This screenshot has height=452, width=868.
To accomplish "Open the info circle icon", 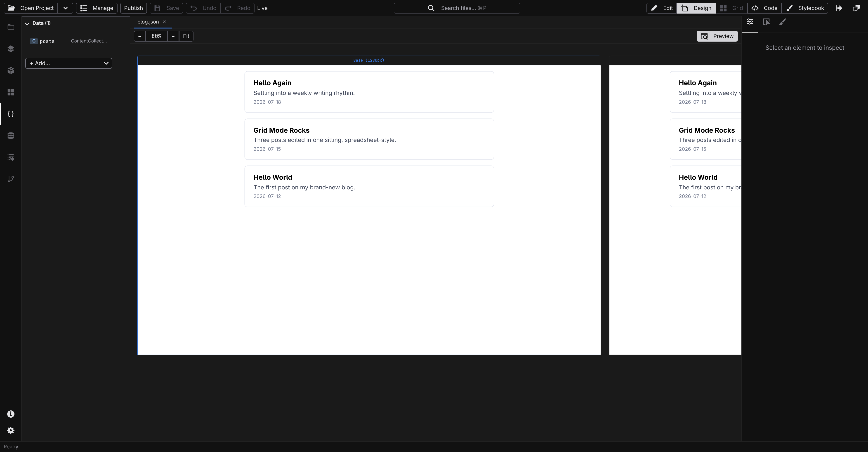I will click(x=11, y=414).
